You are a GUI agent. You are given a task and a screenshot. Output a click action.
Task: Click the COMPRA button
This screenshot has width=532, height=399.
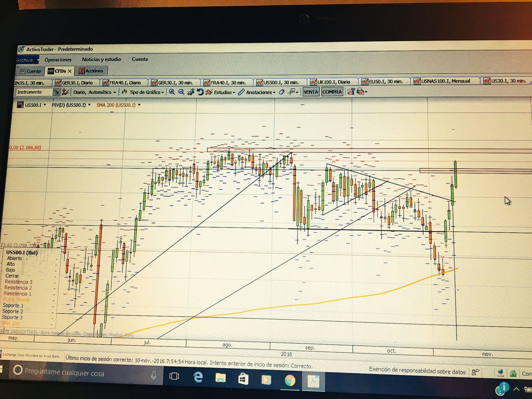pos(332,92)
